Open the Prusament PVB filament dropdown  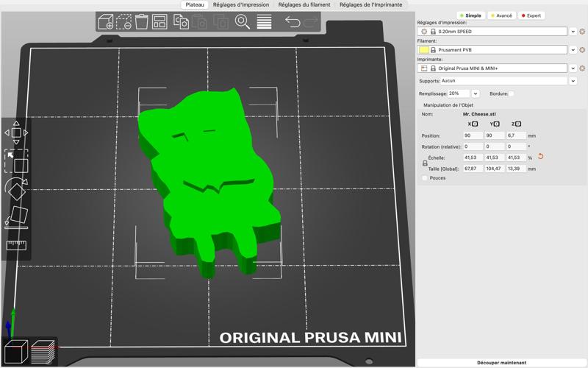(573, 50)
